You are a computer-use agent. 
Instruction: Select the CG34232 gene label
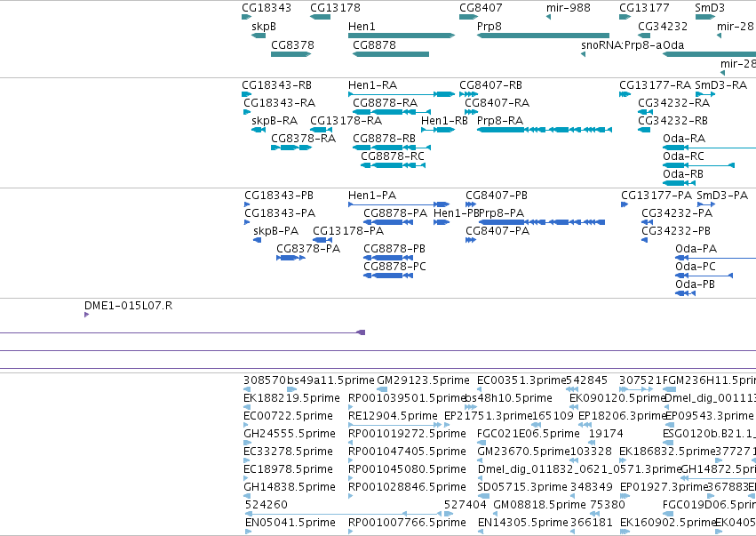[x=663, y=27]
